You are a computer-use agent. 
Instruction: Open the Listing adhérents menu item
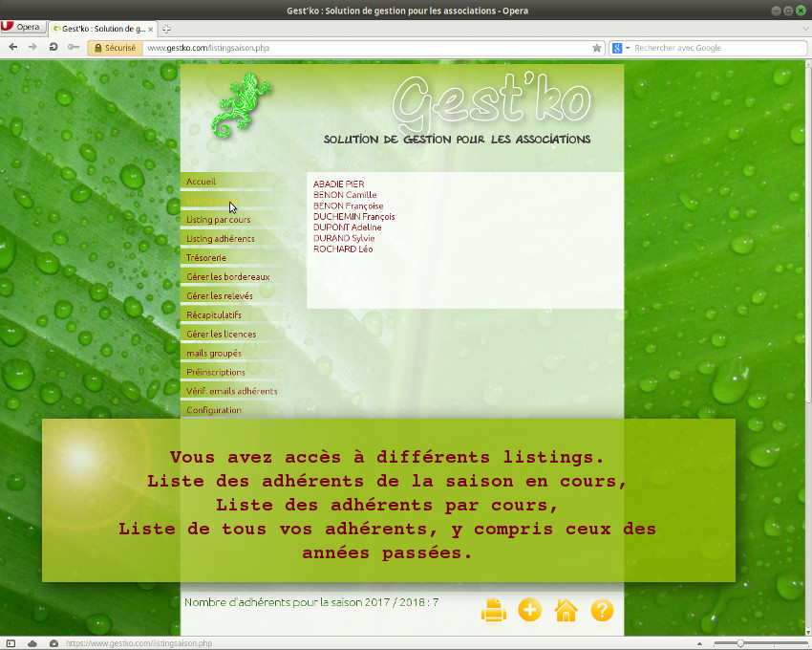coord(220,239)
